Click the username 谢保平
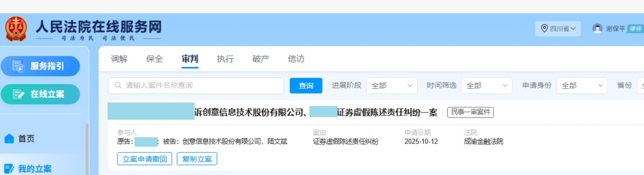The width and height of the screenshot is (644, 175). pyautogui.click(x=616, y=29)
